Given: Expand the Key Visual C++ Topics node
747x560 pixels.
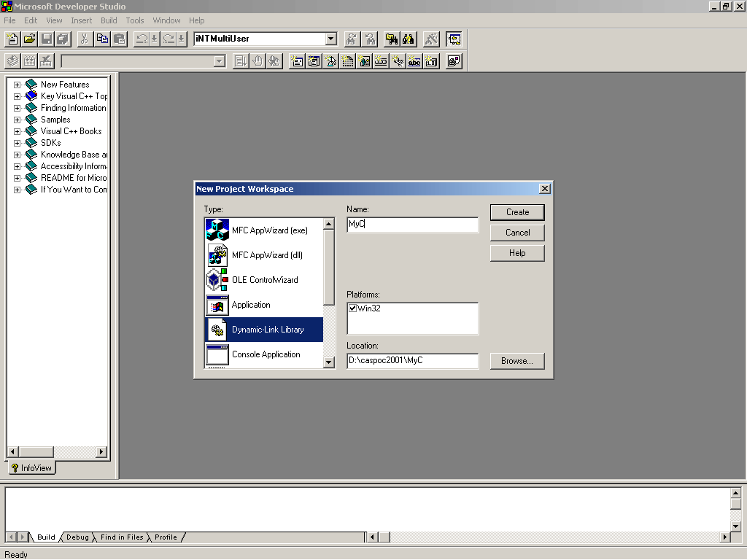Looking at the screenshot, I should click(x=18, y=96).
